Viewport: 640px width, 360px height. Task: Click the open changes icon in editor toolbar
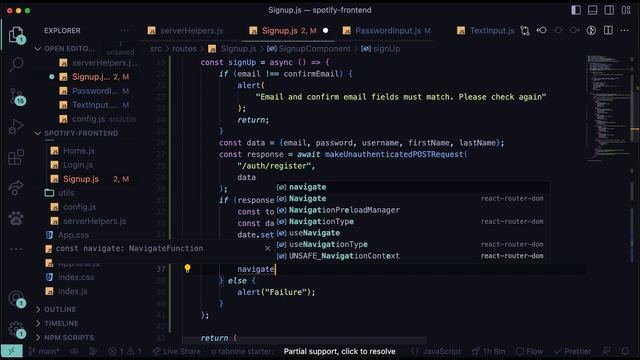pyautogui.click(x=525, y=31)
